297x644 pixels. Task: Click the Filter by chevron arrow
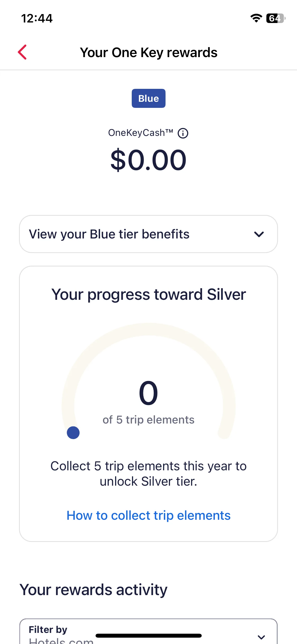261,637
